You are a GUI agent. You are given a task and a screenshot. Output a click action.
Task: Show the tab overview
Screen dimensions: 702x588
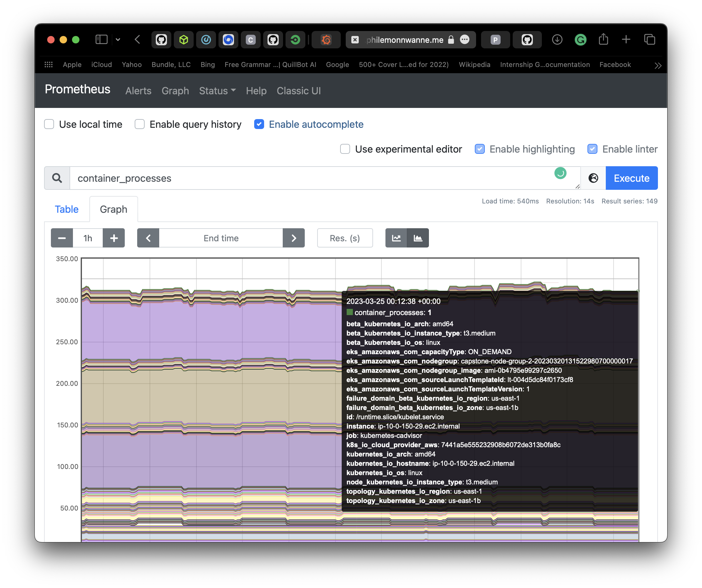[x=650, y=40]
